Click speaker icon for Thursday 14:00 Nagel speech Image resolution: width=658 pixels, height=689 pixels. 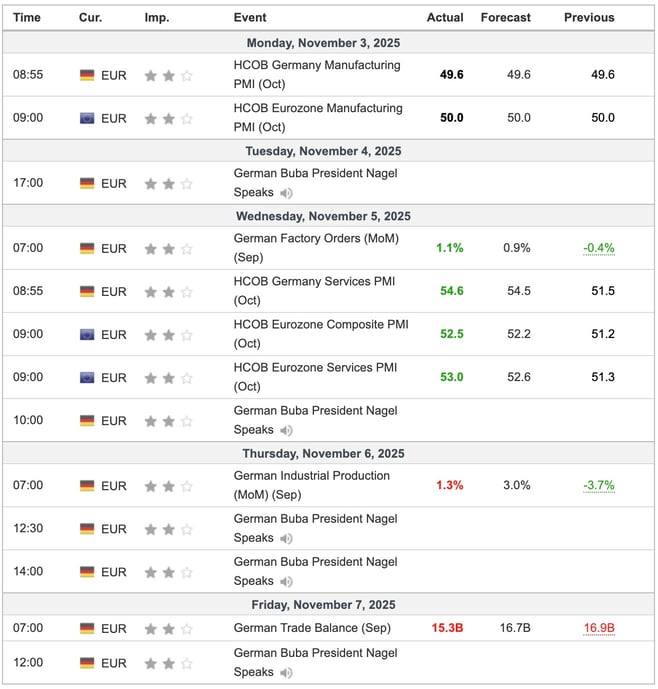point(287,581)
